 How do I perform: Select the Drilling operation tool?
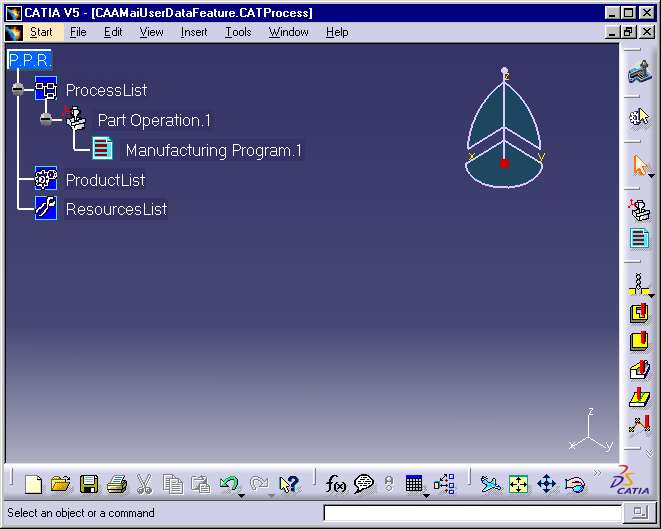[x=638, y=284]
